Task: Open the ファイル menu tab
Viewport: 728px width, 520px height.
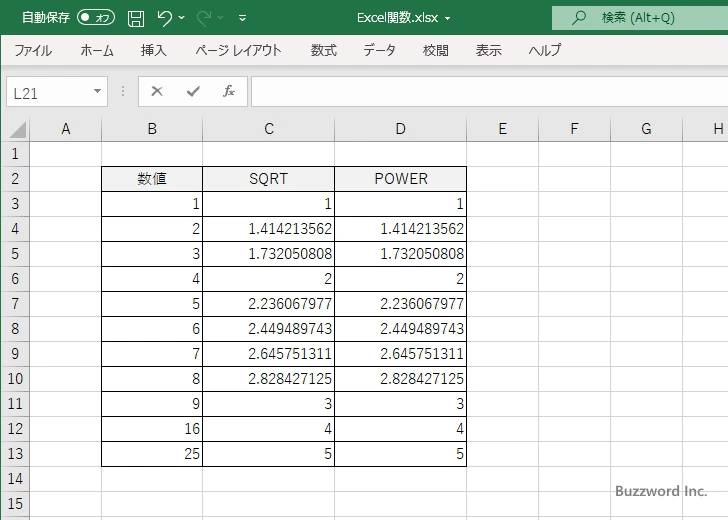Action: coord(33,50)
